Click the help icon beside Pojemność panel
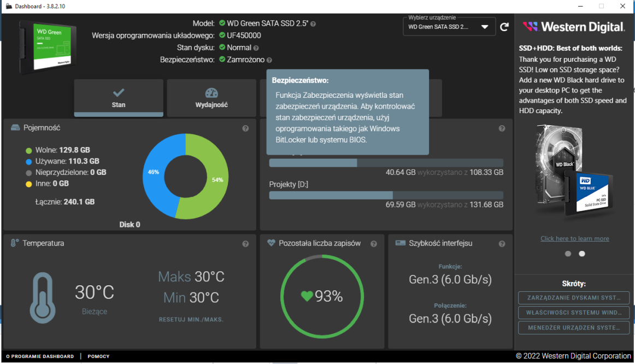 (246, 128)
